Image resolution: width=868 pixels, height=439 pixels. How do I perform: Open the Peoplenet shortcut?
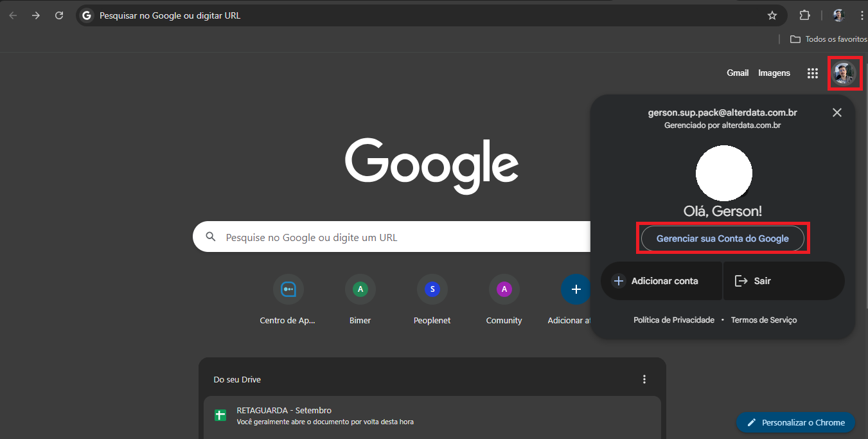[x=432, y=300]
